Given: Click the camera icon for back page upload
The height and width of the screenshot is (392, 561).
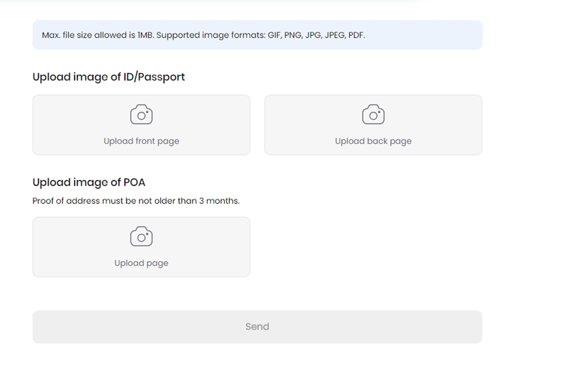Looking at the screenshot, I should (373, 115).
